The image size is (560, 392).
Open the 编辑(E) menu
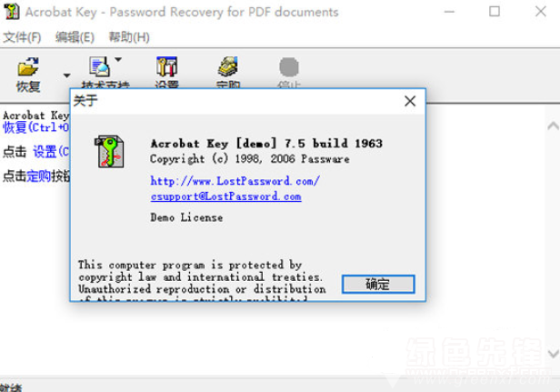click(x=75, y=37)
